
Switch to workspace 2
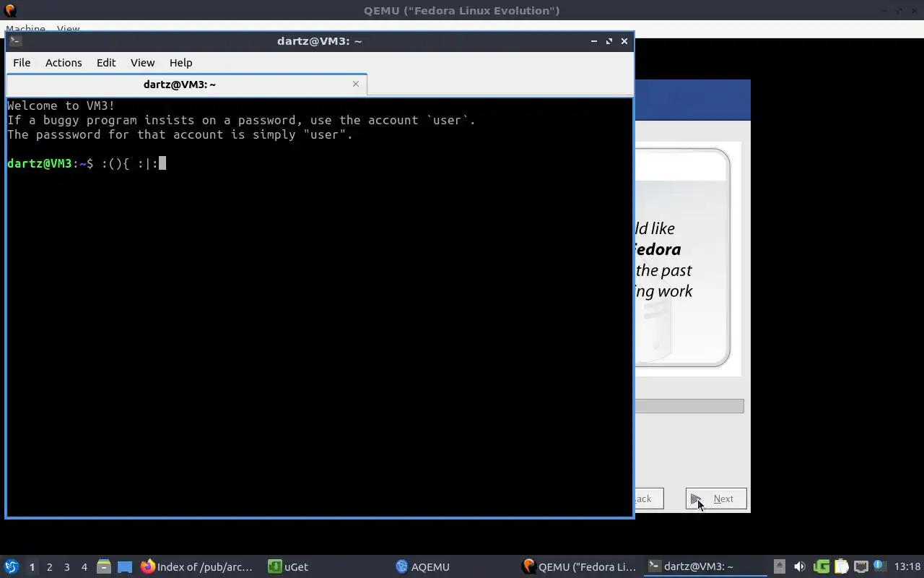pos(49,567)
